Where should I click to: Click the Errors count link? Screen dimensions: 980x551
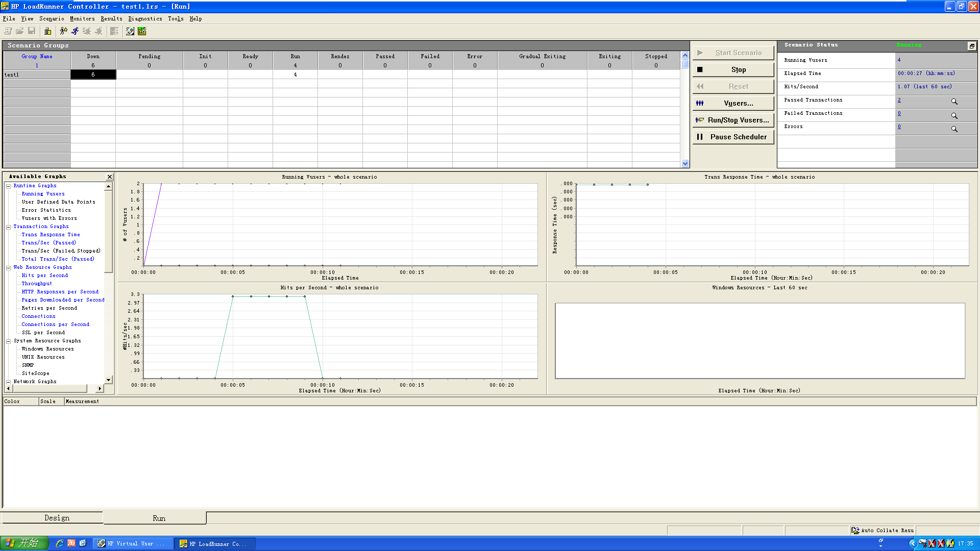[899, 127]
